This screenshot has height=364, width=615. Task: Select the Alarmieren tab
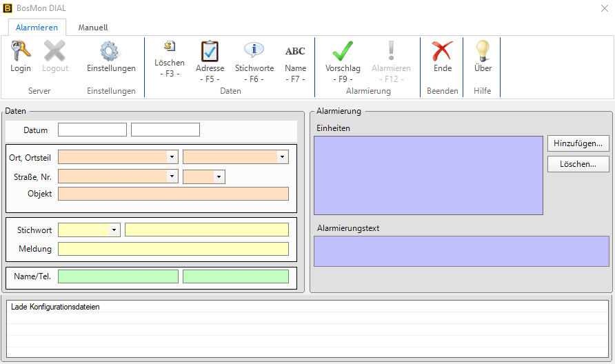tap(37, 27)
